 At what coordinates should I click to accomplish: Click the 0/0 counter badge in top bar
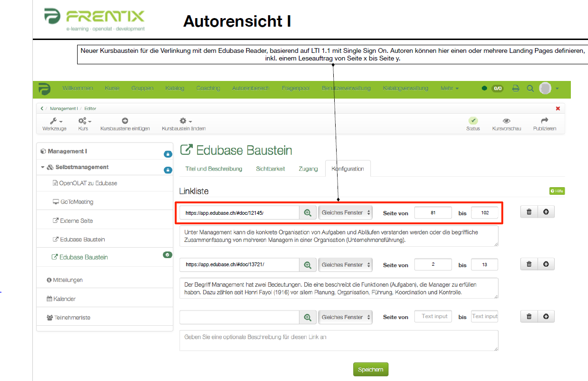(x=498, y=88)
